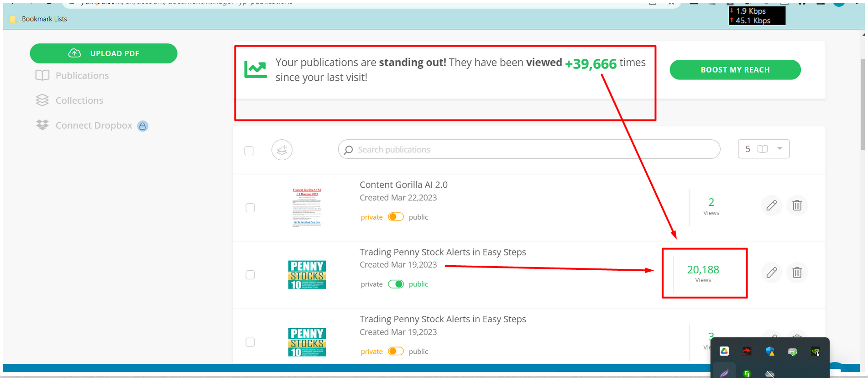This screenshot has height=378, width=868.
Task: Click the 20,188 Views count
Action: tap(703, 273)
